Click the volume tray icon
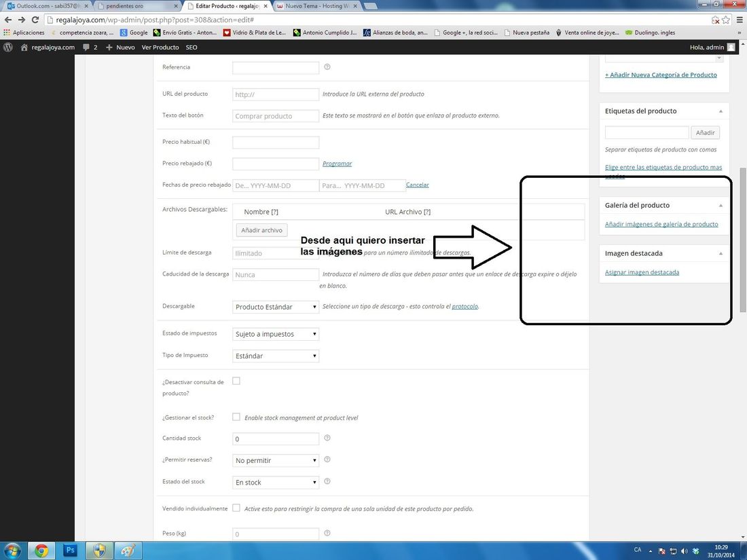Viewport: 747px width, 560px height. (684, 551)
